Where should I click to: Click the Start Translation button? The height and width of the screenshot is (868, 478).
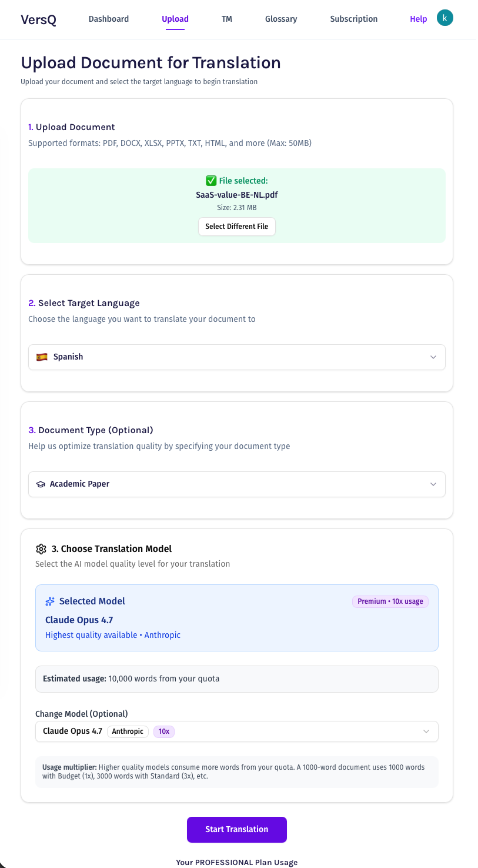pyautogui.click(x=237, y=829)
